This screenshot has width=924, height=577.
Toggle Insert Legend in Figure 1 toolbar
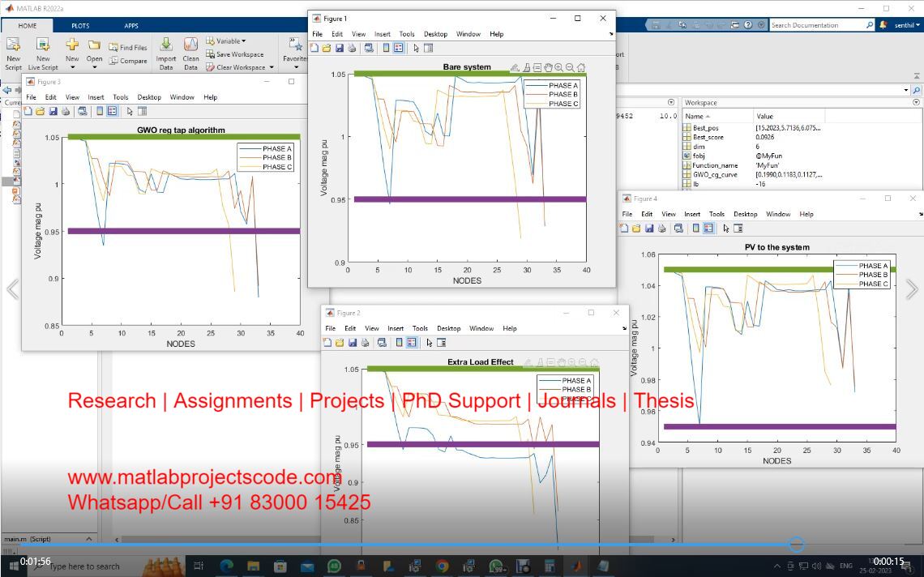(x=399, y=49)
